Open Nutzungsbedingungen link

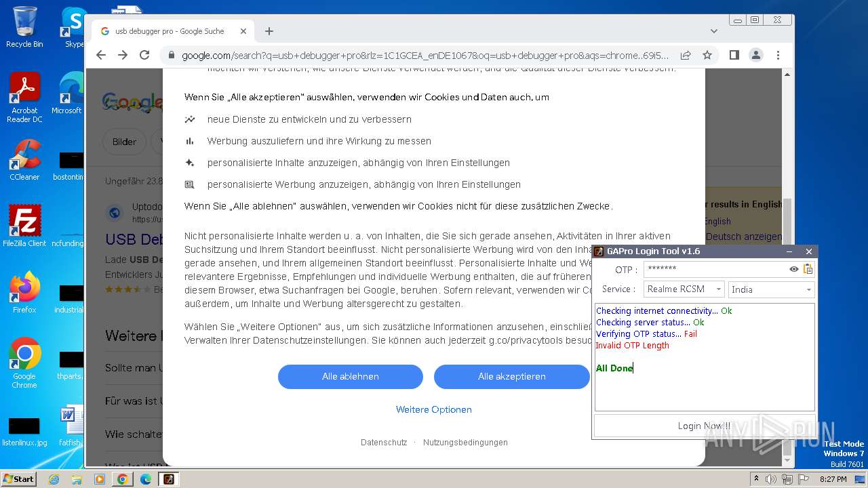pos(465,443)
